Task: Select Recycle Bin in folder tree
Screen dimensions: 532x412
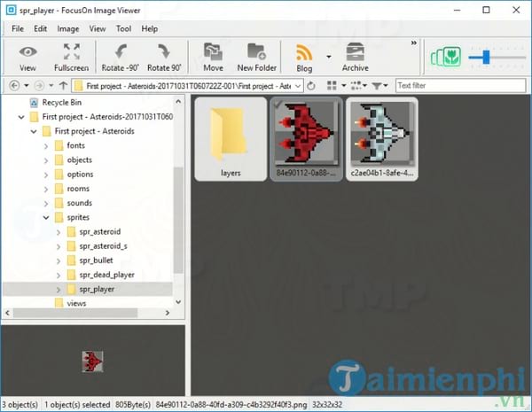Action: (62, 103)
